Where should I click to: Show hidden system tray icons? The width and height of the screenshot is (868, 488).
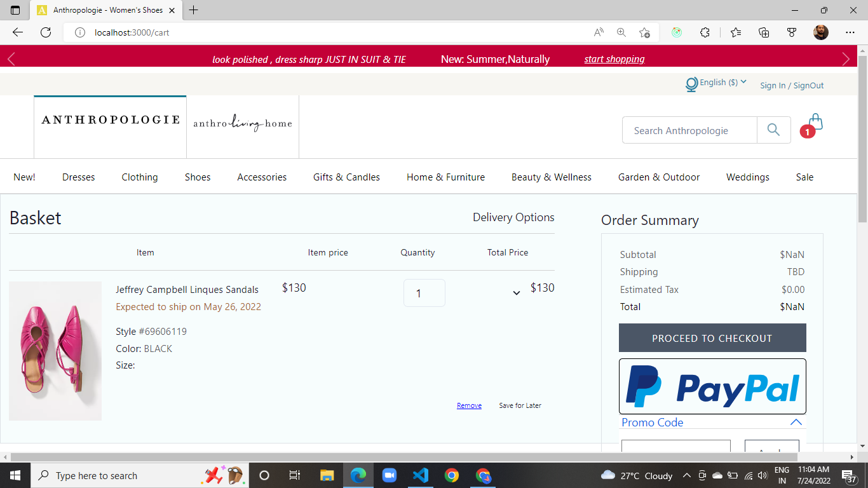tap(687, 475)
